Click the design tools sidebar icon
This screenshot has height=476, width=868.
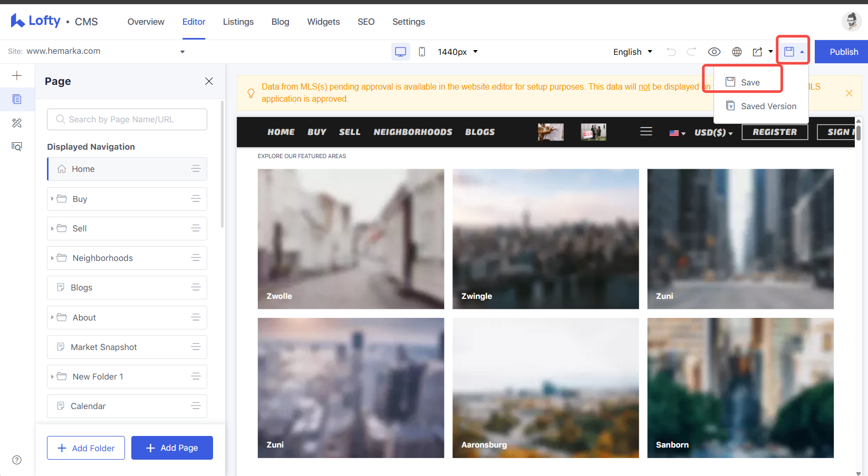coord(17,123)
